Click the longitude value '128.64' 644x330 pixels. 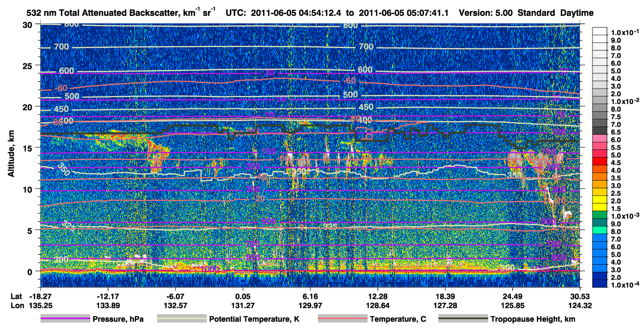[x=377, y=305]
